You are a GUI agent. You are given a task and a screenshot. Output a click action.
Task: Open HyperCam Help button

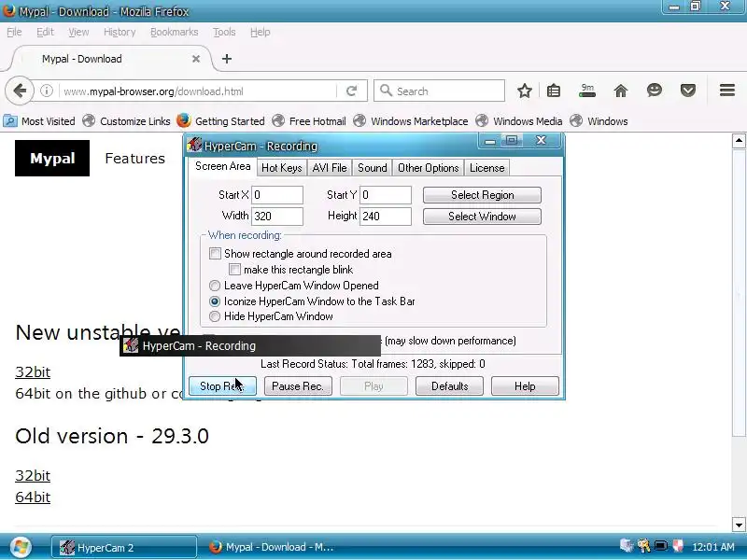(x=525, y=385)
